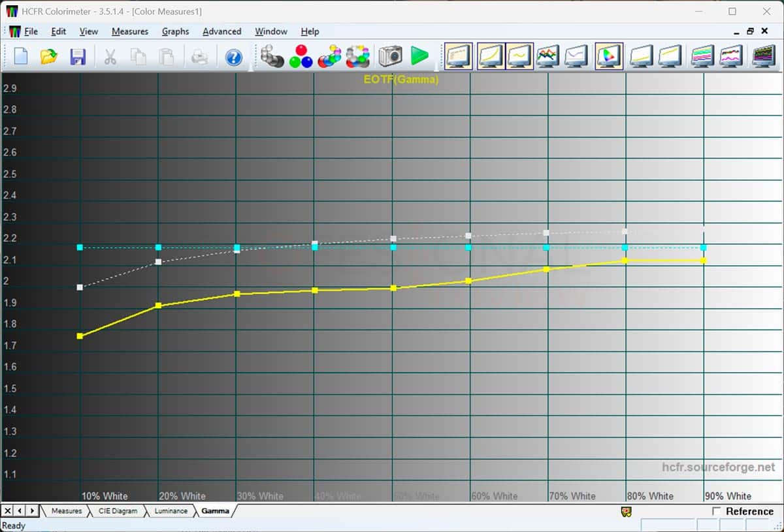Click the colored spheres ring icon

point(358,56)
